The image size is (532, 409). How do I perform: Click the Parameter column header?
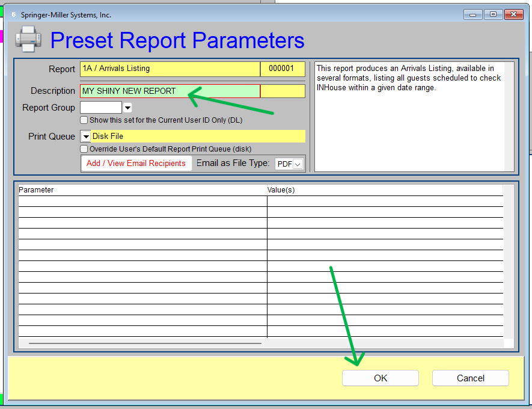point(142,190)
